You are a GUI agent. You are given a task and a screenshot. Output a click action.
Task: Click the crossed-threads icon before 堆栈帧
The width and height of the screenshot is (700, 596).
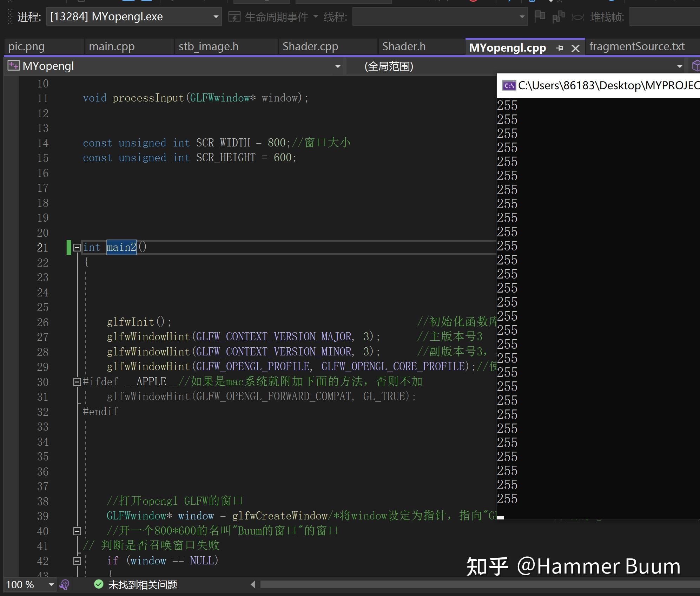tap(578, 17)
